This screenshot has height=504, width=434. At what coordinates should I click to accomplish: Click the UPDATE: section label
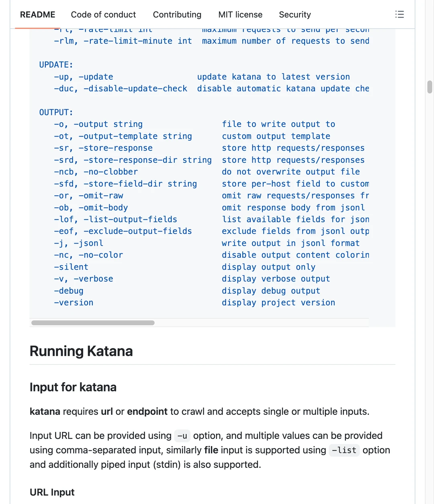(x=56, y=65)
